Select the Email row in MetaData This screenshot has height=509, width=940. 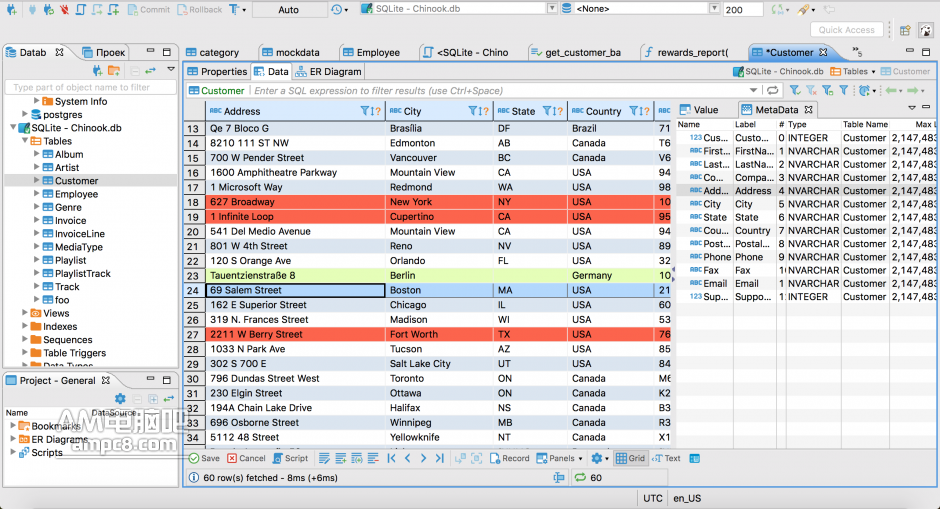tap(806, 284)
